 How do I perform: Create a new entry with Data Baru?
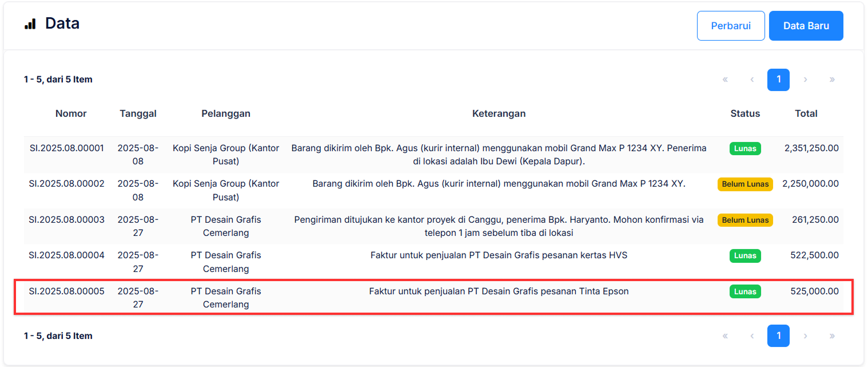pyautogui.click(x=806, y=26)
